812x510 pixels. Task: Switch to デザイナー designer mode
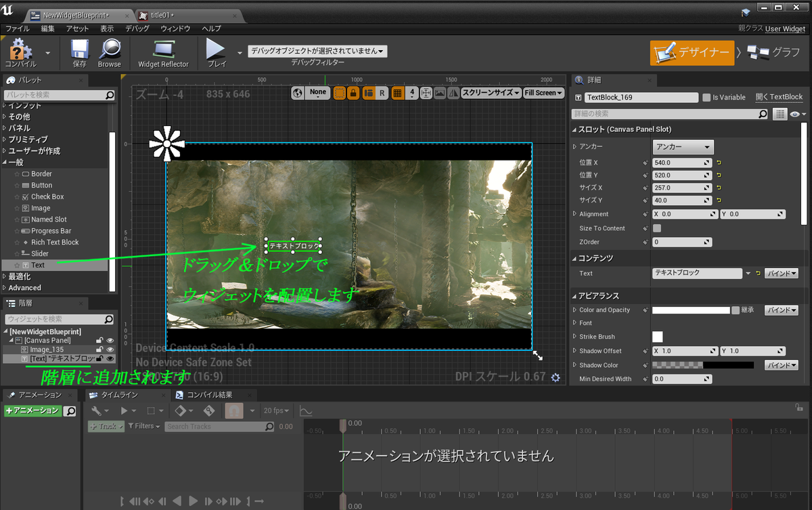692,52
